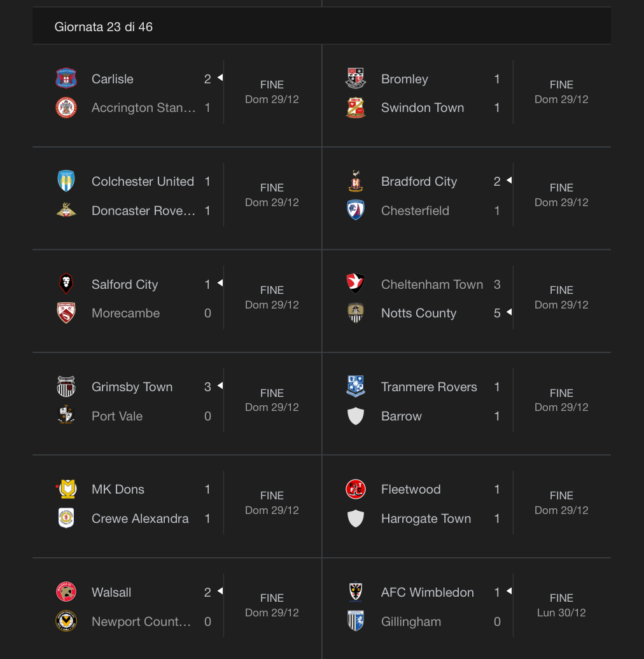Image resolution: width=644 pixels, height=659 pixels.
Task: Click the Fleetwood red circular crest
Action: (356, 489)
